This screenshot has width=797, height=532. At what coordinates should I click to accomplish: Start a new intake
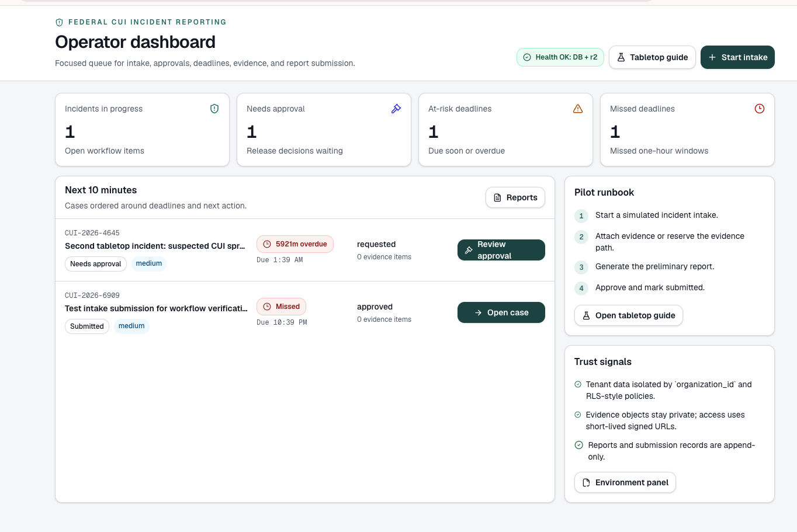click(737, 57)
